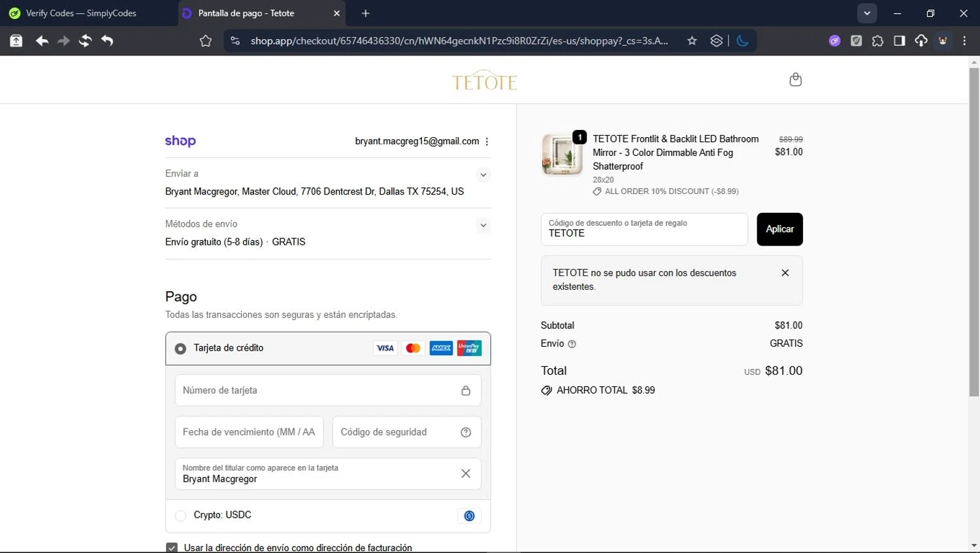Focus the Fecha de vencimiento field
Image resolution: width=980 pixels, height=553 pixels.
tap(249, 432)
